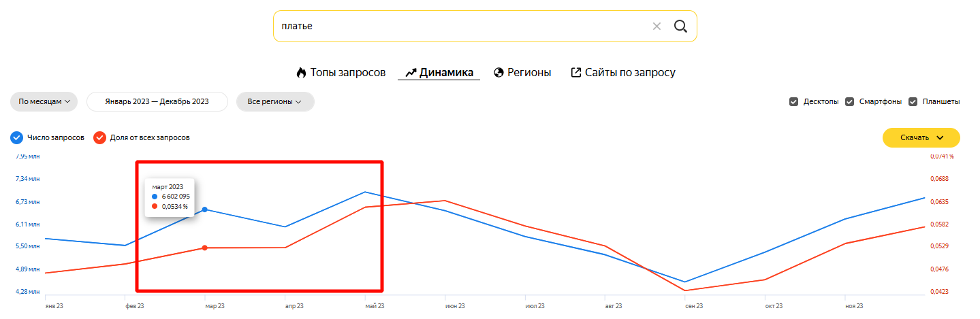Switch to the Топы запросов tab
980x319 pixels.
pyautogui.click(x=348, y=73)
